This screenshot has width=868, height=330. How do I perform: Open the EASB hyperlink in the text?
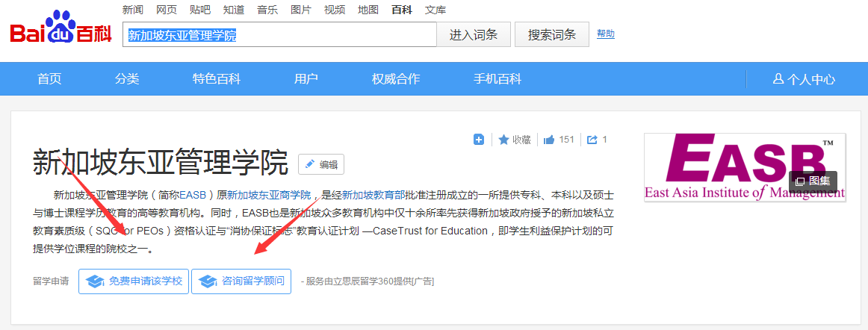click(193, 195)
